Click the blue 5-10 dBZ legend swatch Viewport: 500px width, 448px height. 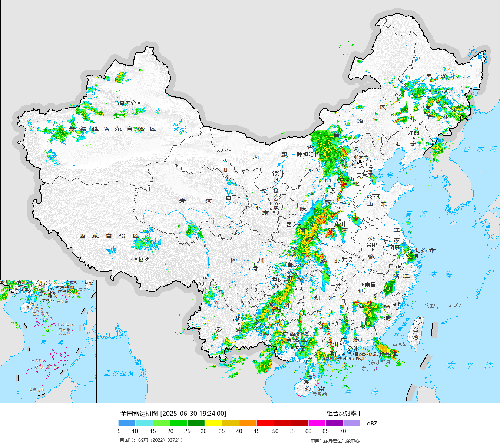tap(127, 423)
